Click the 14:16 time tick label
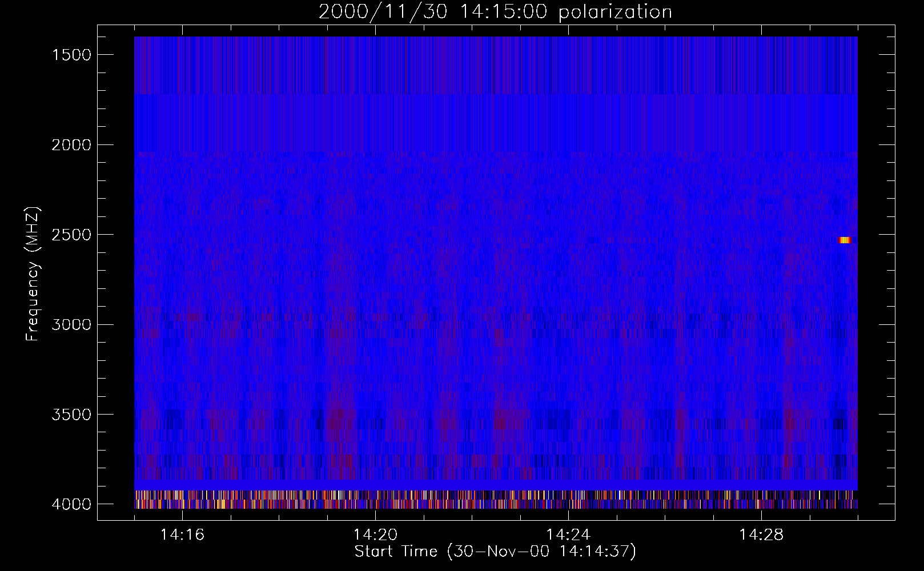The image size is (924, 571). coord(182,535)
